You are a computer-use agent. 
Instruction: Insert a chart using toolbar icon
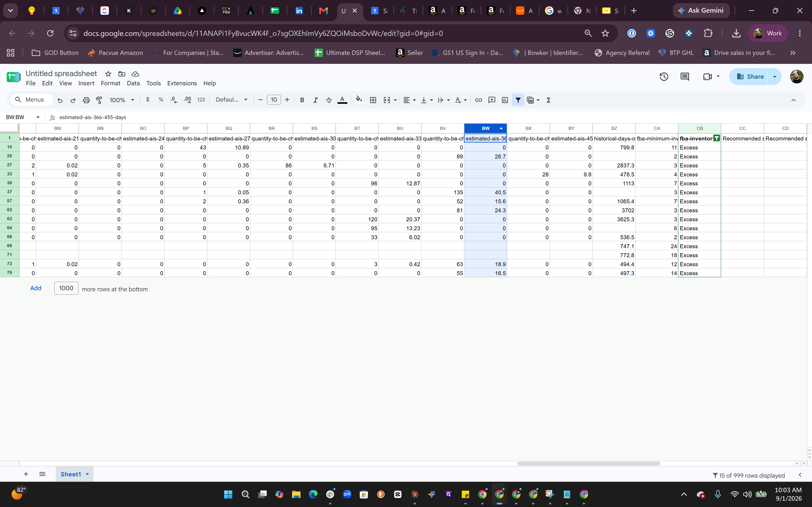pyautogui.click(x=505, y=100)
